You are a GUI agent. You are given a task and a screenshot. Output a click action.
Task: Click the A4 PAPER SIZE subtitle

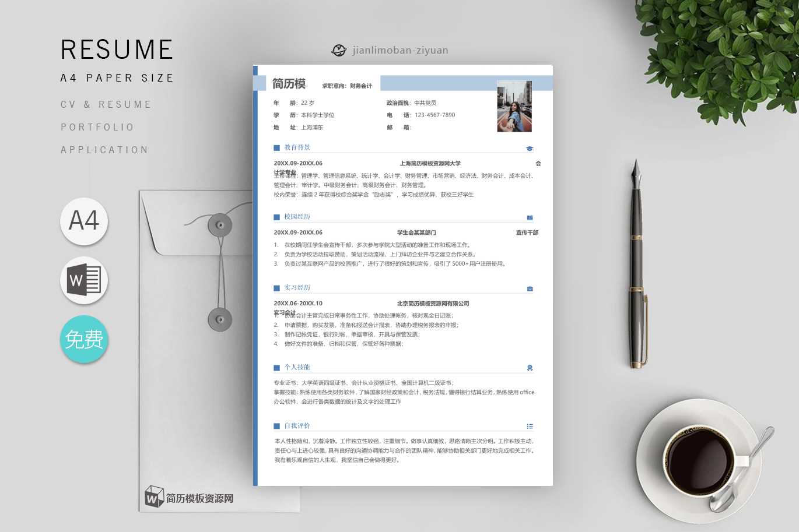pos(117,78)
